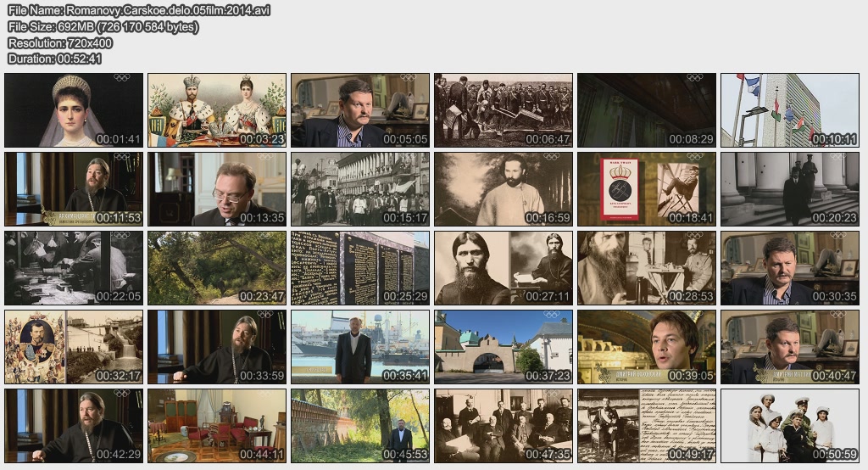Image resolution: width=868 pixels, height=470 pixels.
Task: Open the red furniture room frame at 00:44:11
Action: (217, 426)
